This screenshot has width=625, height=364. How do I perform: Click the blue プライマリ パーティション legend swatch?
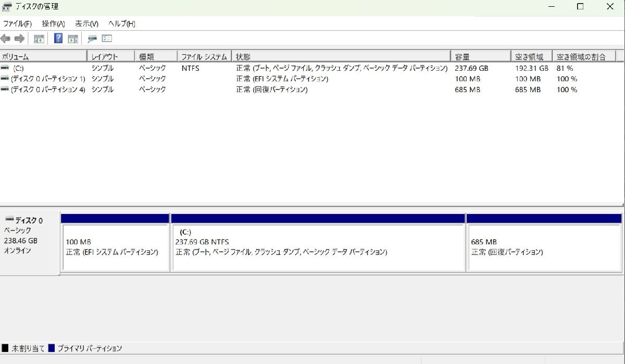point(52,348)
